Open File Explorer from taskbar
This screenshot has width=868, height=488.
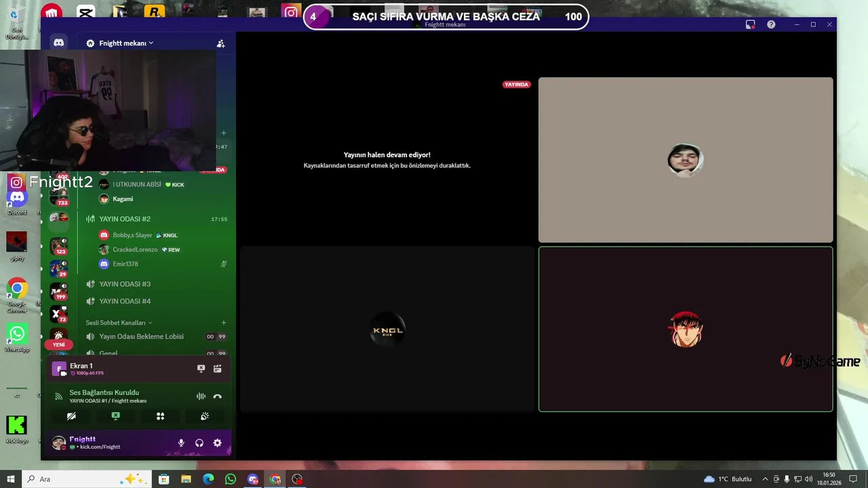pos(186,479)
